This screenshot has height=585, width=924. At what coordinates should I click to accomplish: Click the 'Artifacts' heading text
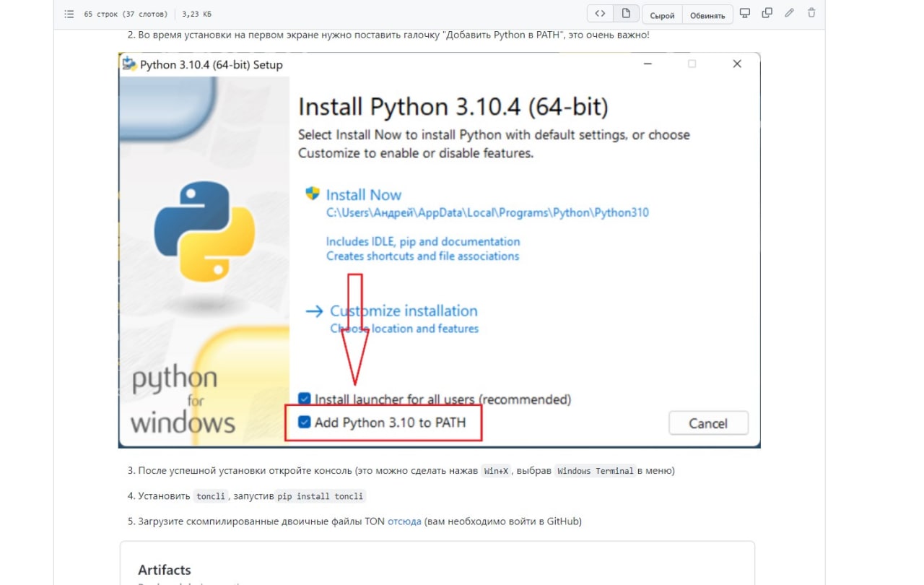(165, 570)
